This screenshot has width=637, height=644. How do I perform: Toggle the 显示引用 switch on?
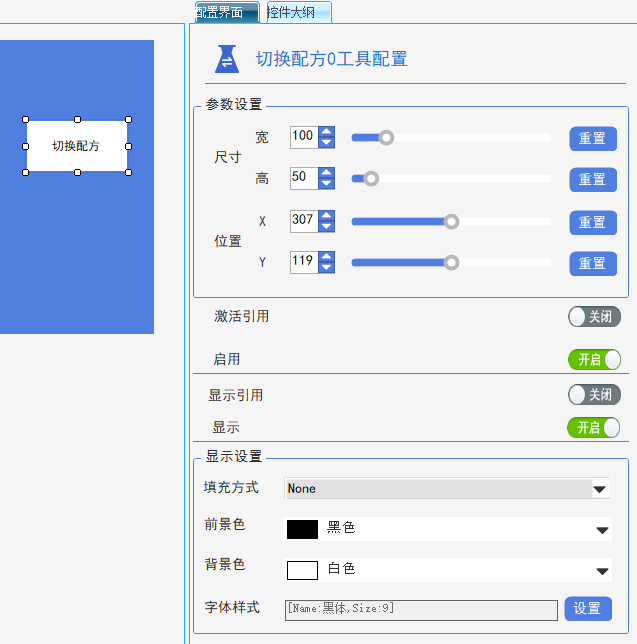(594, 395)
